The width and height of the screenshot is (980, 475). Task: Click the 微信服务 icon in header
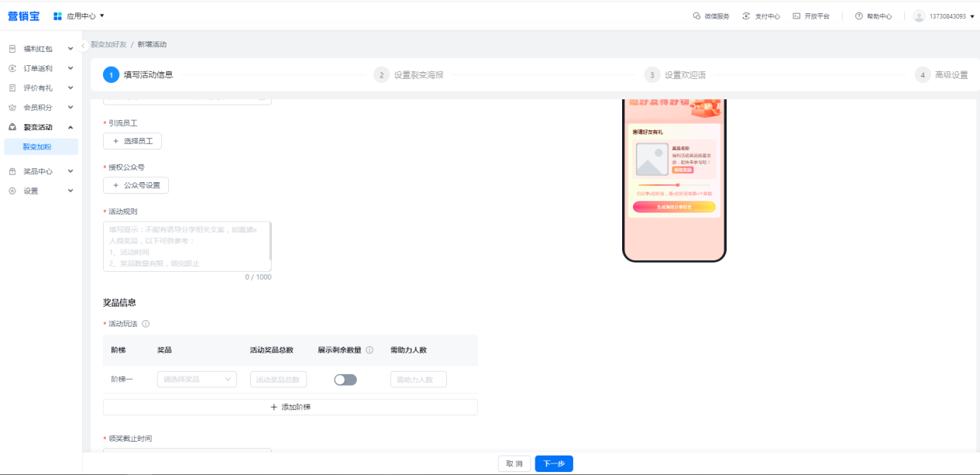point(696,16)
